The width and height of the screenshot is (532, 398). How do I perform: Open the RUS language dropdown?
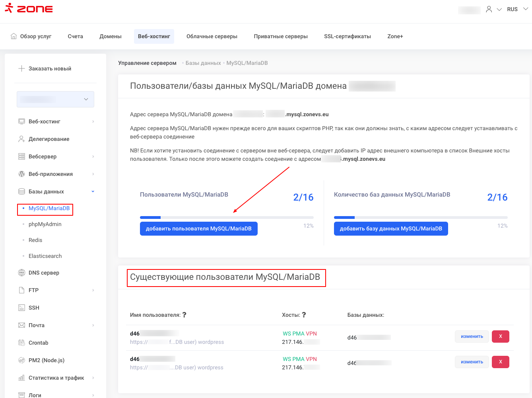517,9
